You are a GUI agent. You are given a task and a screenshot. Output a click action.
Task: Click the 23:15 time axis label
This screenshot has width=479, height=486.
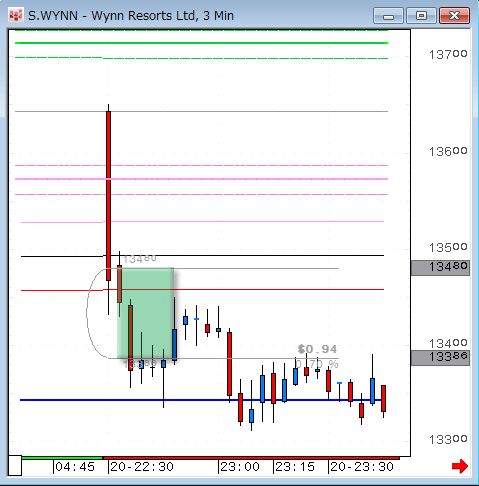click(295, 467)
